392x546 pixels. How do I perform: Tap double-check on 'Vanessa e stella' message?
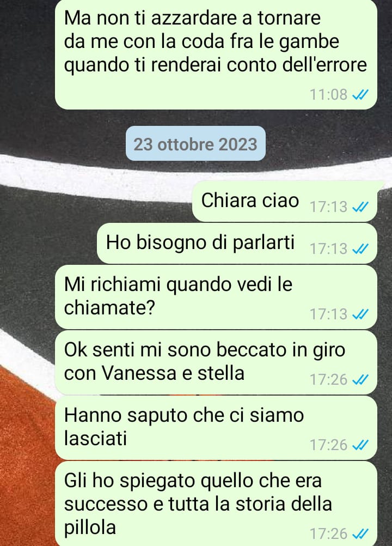[360, 380]
